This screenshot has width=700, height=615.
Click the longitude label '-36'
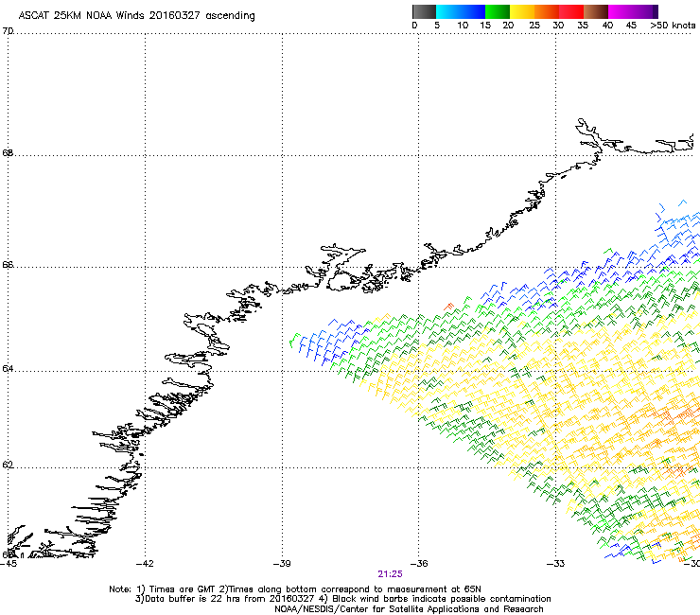[419, 564]
